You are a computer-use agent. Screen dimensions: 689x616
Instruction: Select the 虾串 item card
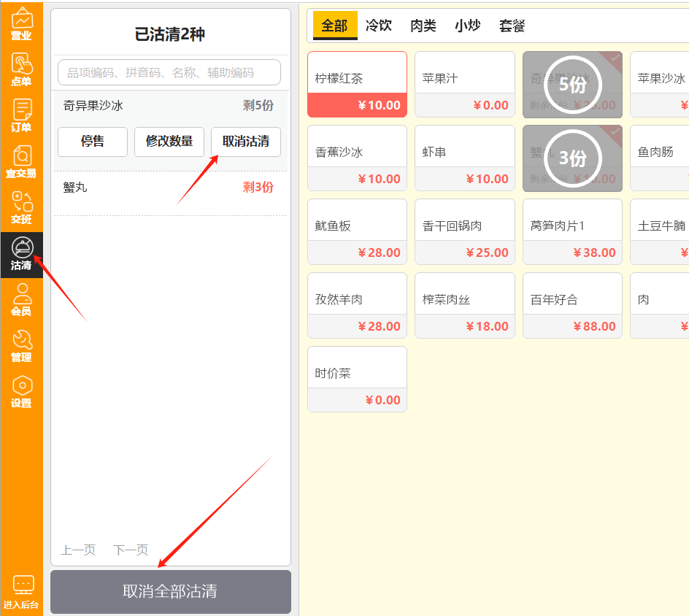pos(465,158)
